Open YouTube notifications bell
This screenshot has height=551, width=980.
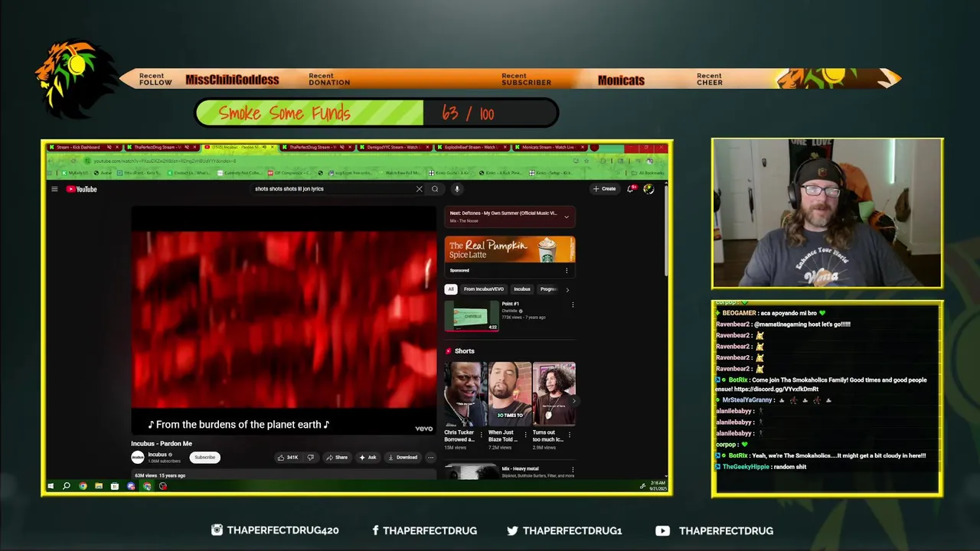(x=631, y=189)
